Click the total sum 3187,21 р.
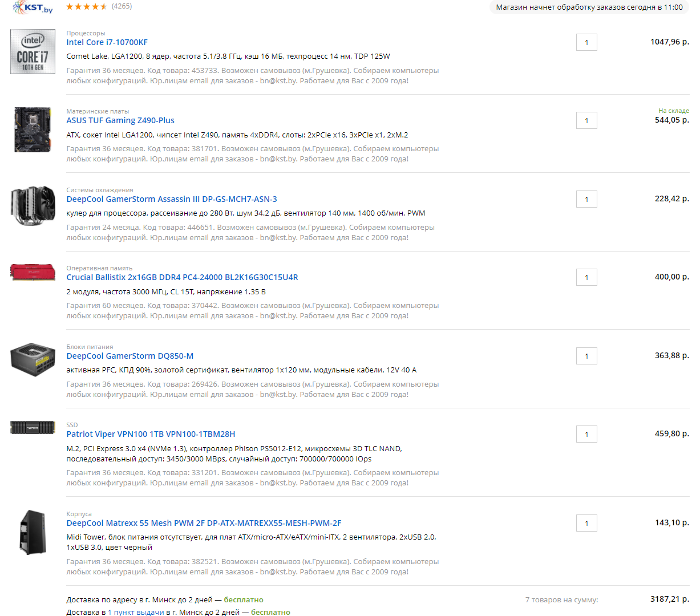The width and height of the screenshot is (700, 616). (x=670, y=599)
